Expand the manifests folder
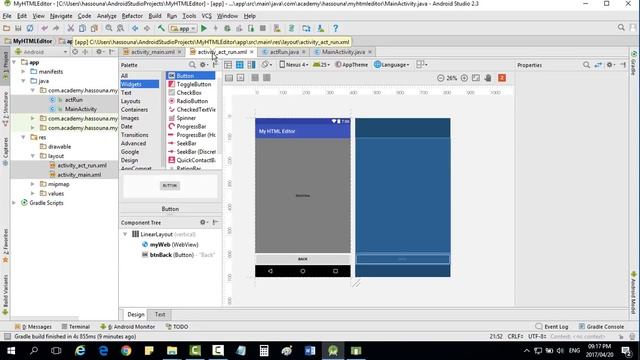640x360 pixels. click(x=24, y=71)
